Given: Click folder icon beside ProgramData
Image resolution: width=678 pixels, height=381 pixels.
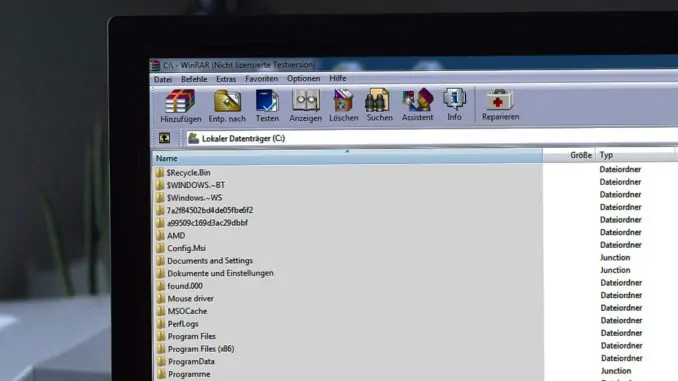Looking at the screenshot, I should (161, 361).
